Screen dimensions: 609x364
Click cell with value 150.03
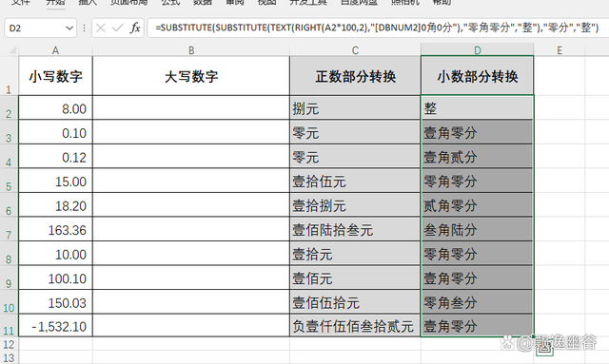tap(55, 302)
